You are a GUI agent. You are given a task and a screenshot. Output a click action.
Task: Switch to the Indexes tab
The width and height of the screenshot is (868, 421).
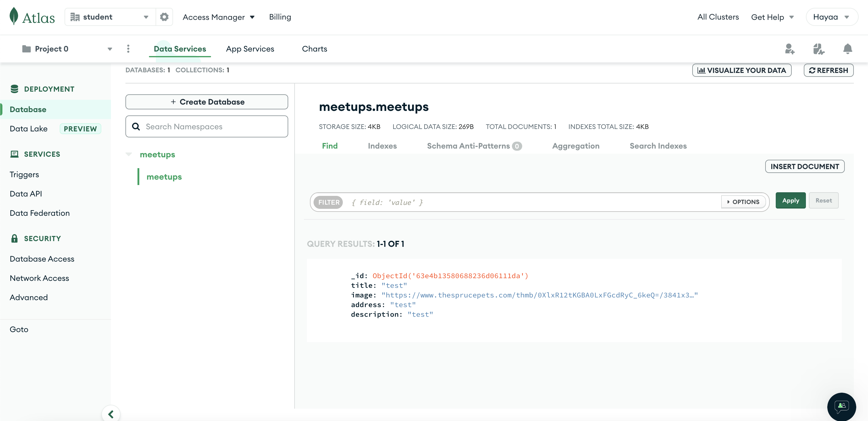click(x=383, y=146)
